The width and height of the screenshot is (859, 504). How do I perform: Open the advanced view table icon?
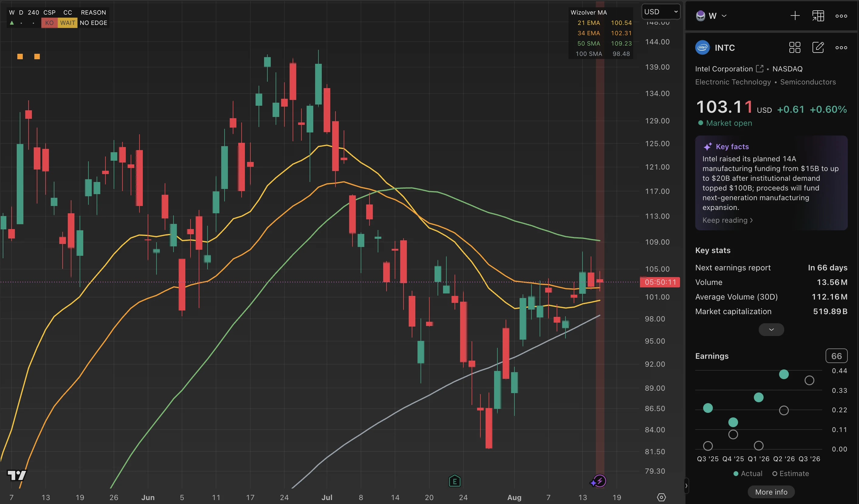818,16
